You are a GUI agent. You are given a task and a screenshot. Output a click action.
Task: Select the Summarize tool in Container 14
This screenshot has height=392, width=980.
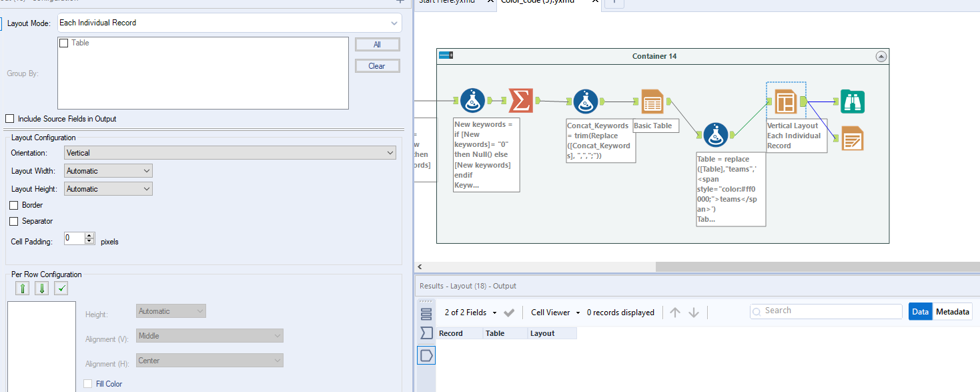pos(521,100)
